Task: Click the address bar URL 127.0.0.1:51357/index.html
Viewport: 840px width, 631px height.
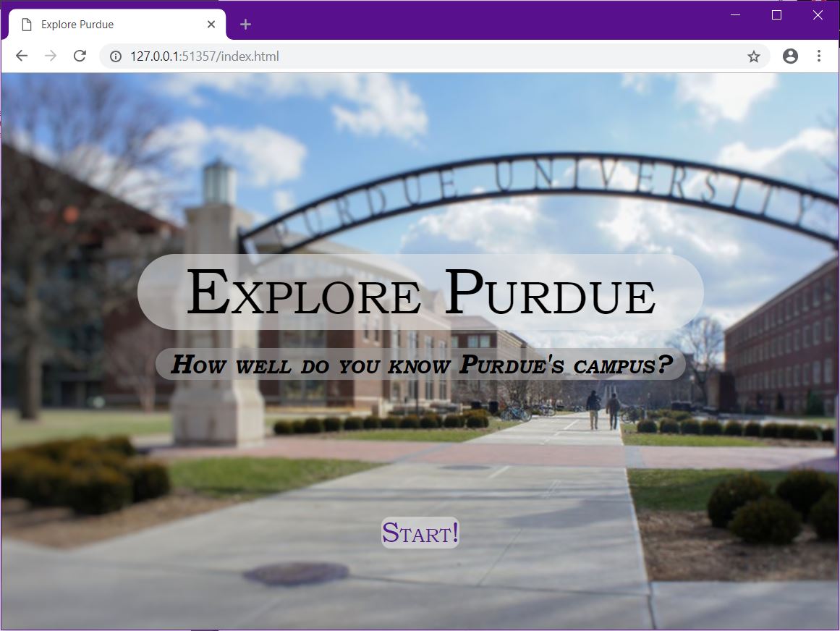Action: 204,56
